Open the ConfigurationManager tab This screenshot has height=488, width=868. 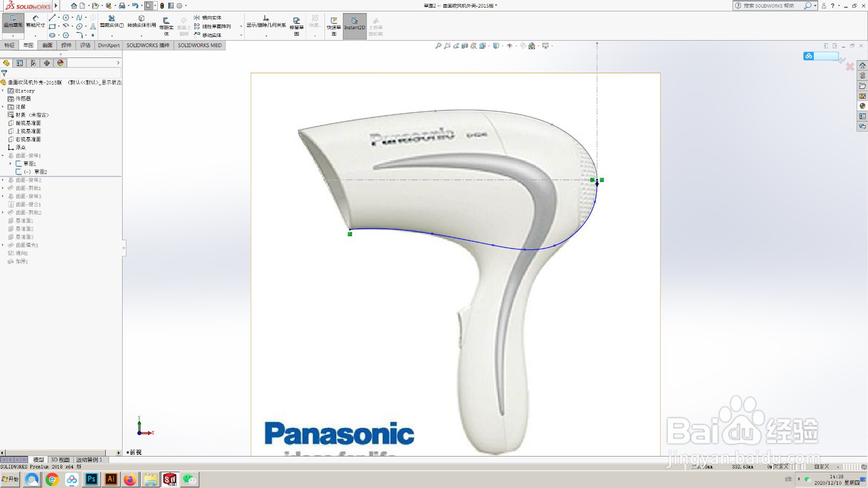tap(33, 63)
